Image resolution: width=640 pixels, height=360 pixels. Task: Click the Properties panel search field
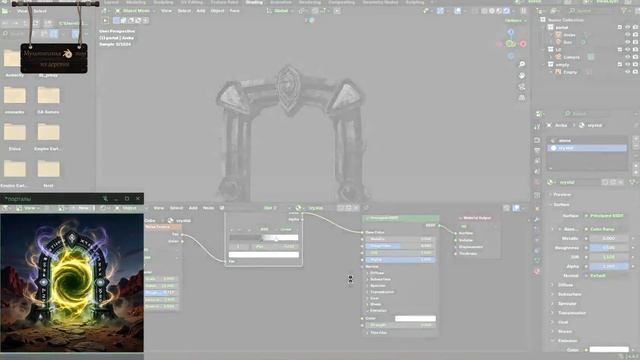(587, 113)
